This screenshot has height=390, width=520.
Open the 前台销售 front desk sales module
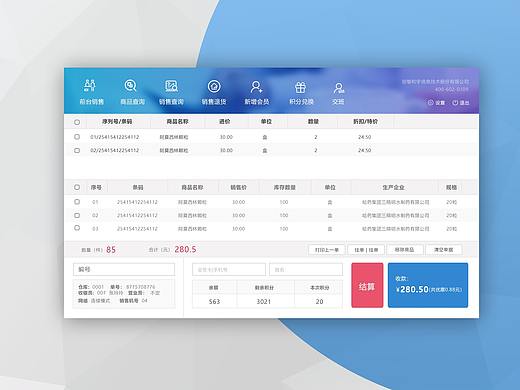(91, 92)
